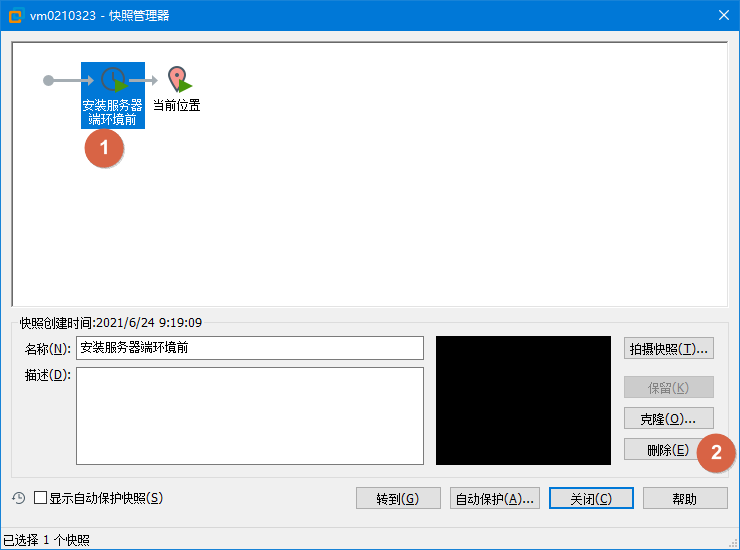The image size is (740, 550).
Task: Click the snapshot tree root node dot
Action: point(48,80)
